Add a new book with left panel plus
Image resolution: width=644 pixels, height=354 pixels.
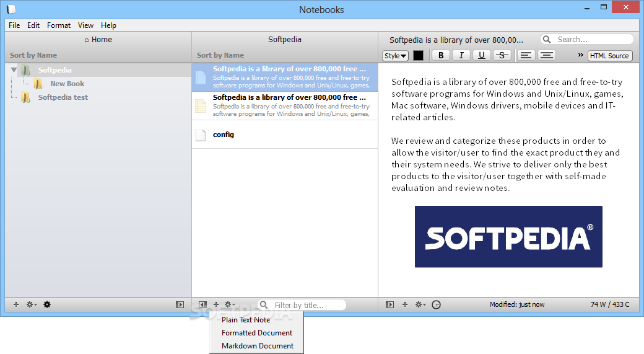(x=16, y=304)
